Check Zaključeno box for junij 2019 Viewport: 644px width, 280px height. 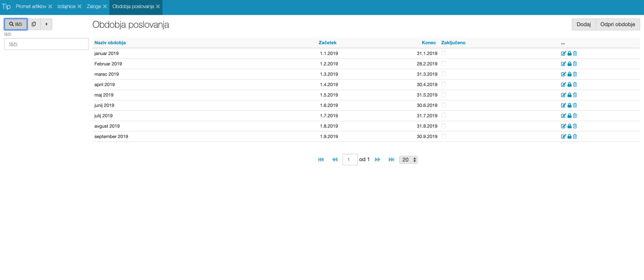pyautogui.click(x=444, y=105)
